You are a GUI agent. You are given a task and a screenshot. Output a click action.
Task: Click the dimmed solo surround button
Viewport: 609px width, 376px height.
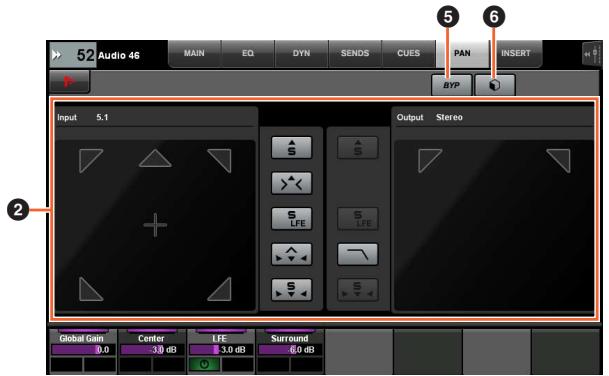(x=358, y=290)
